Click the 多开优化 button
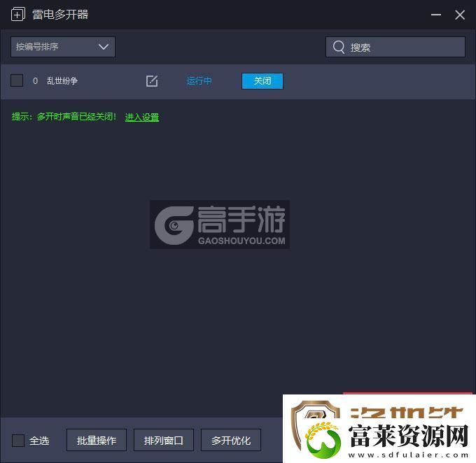 [x=231, y=440]
